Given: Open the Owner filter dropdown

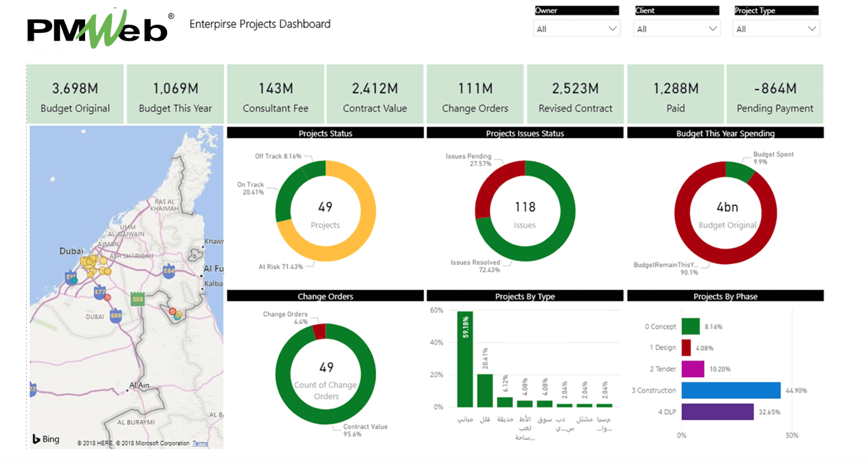Looking at the screenshot, I should click(x=576, y=29).
